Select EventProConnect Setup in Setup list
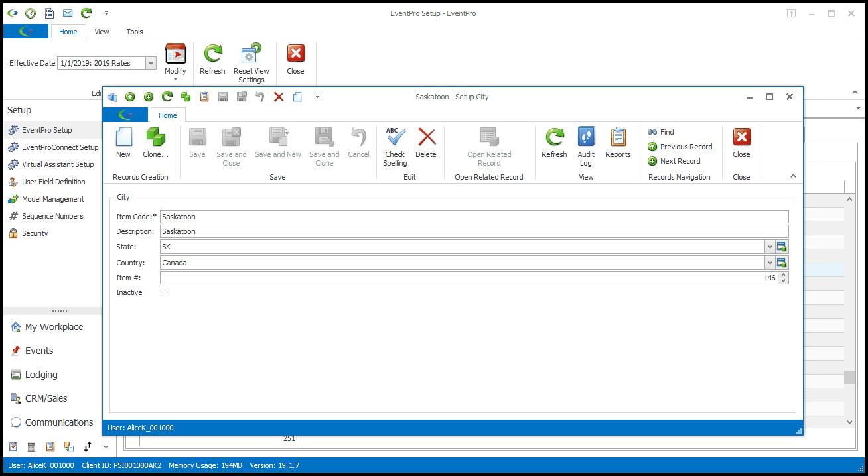 [x=53, y=147]
